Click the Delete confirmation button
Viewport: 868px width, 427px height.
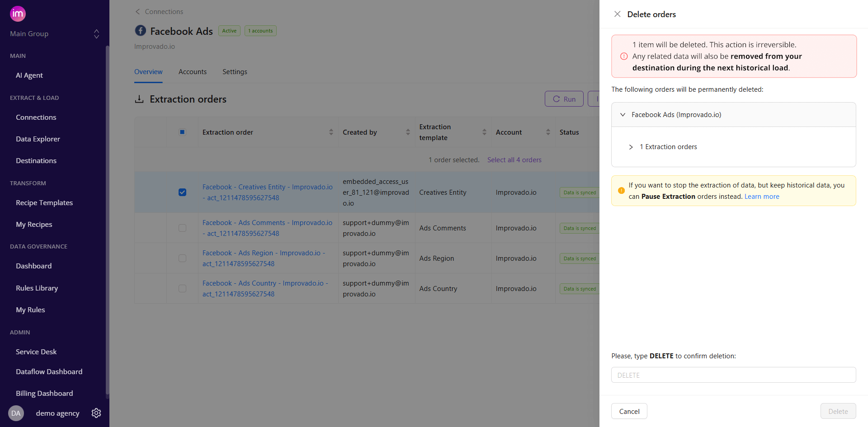click(x=838, y=411)
